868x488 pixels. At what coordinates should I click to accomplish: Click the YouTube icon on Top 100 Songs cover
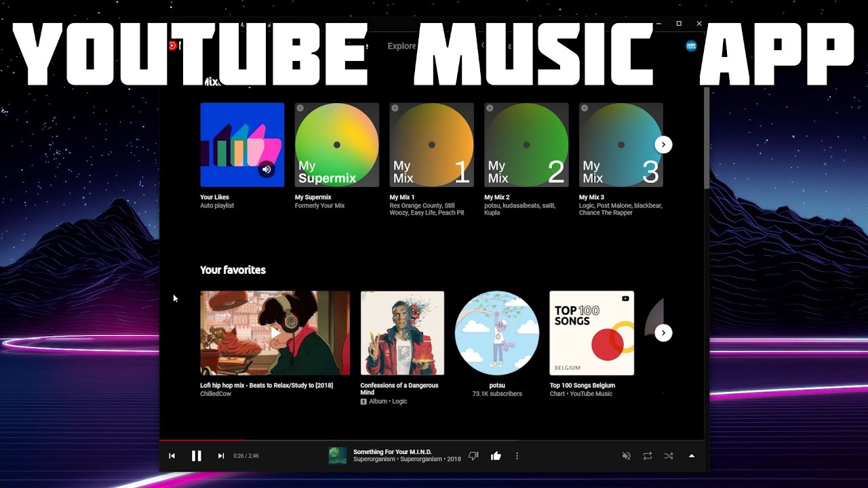626,298
